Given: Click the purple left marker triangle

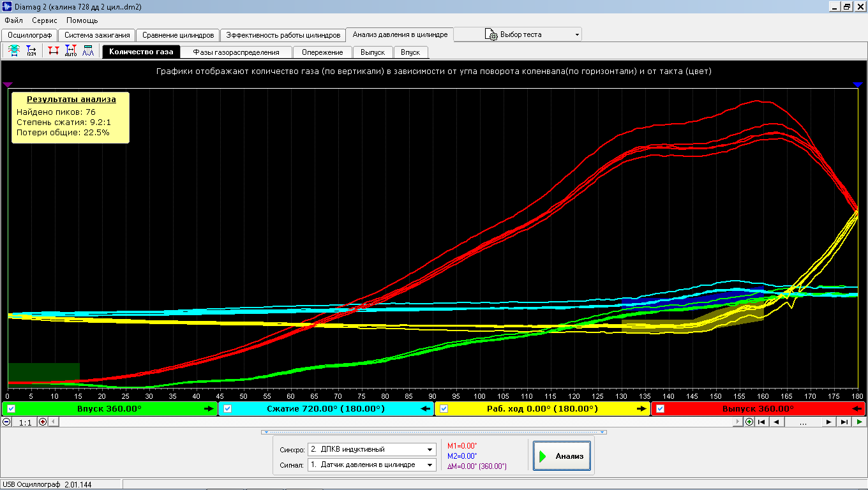Looking at the screenshot, I should (8, 84).
